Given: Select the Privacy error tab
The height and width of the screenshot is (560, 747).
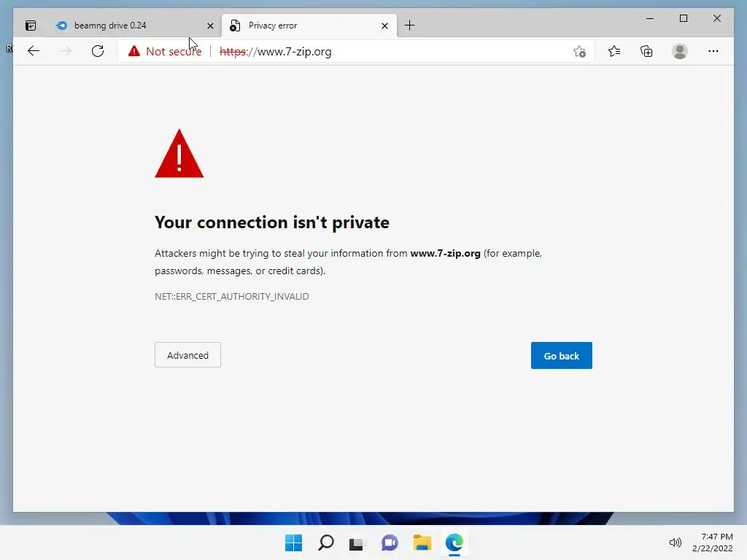Looking at the screenshot, I should [x=309, y=26].
